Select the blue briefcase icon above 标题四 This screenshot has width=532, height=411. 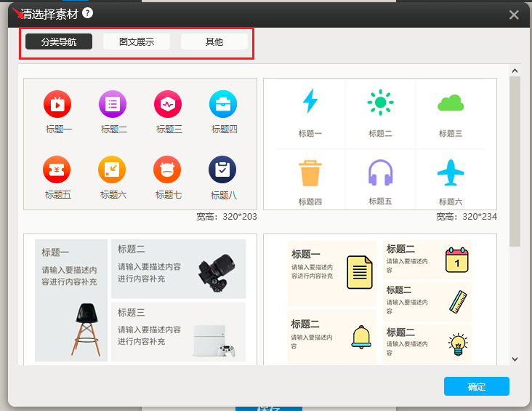point(223,104)
